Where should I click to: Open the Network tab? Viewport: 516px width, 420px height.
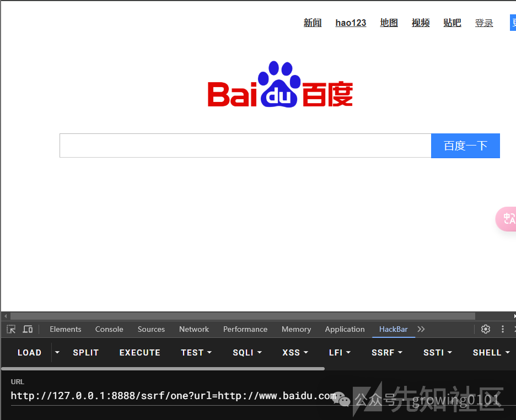[x=194, y=329]
